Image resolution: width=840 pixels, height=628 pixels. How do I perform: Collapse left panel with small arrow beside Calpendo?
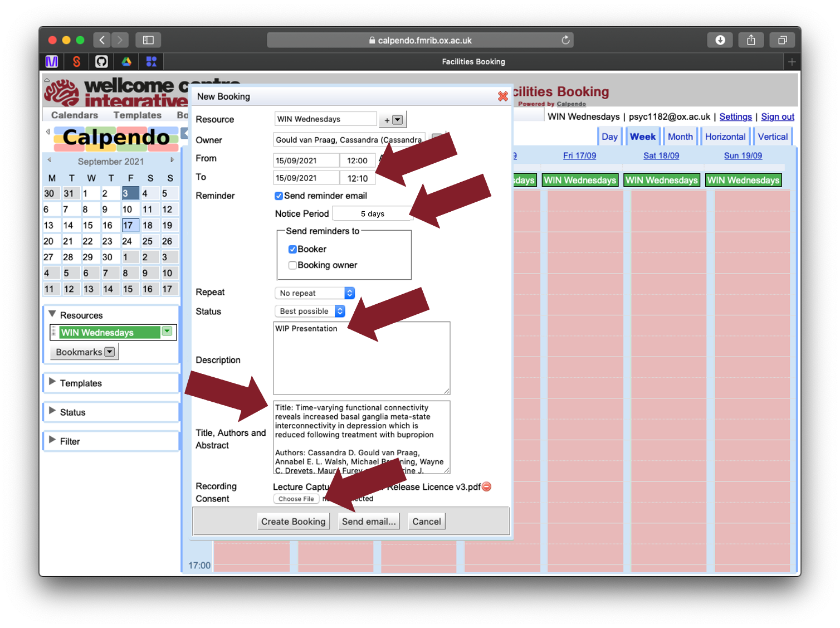coord(48,132)
